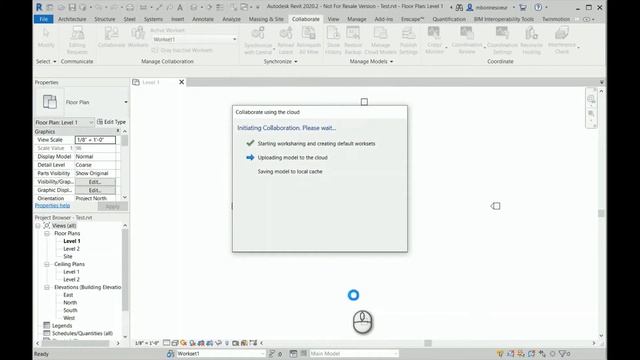
Task: Select Site floor plan in browser
Action: tap(68, 256)
